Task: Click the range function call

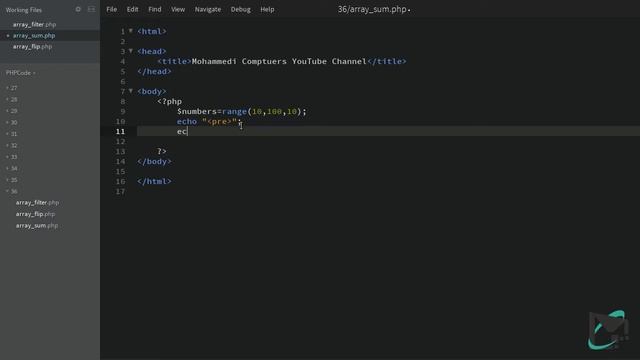Action: click(234, 111)
